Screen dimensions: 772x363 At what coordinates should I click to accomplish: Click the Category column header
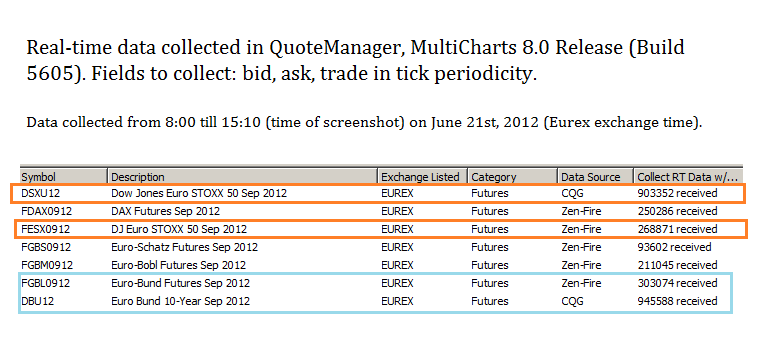tap(513, 176)
